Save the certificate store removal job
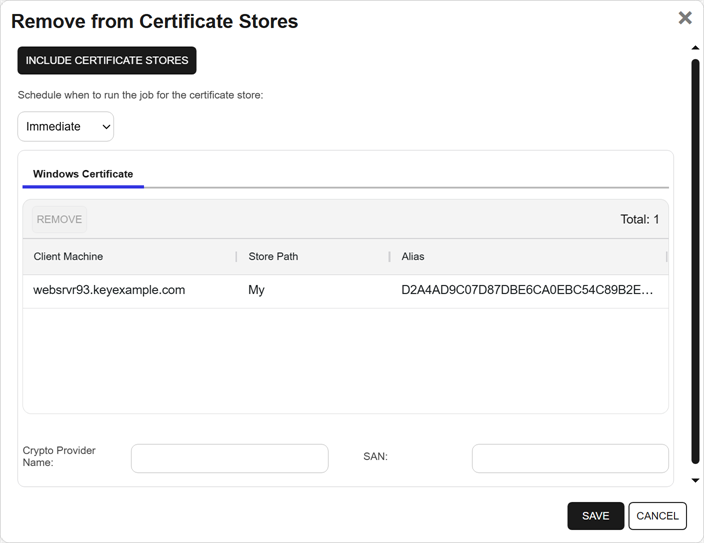The width and height of the screenshot is (704, 543). tap(595, 516)
